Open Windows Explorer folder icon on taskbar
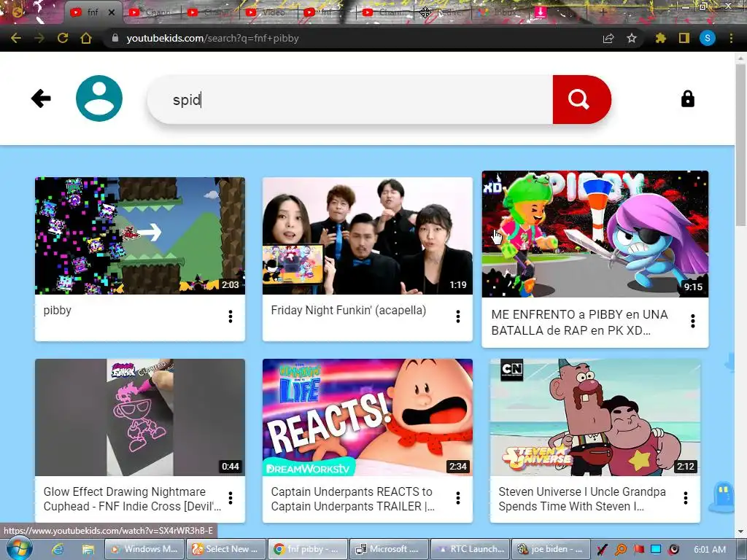This screenshot has height=560, width=747. coord(88,549)
